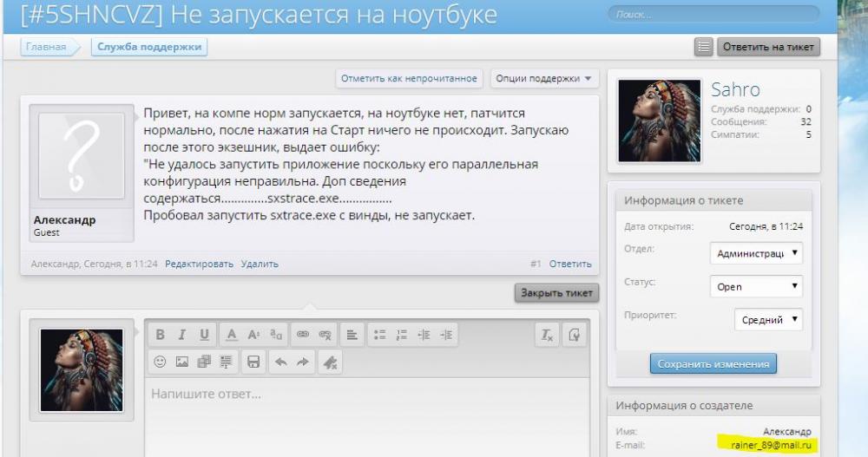Toggle underline text formatting

click(x=204, y=335)
